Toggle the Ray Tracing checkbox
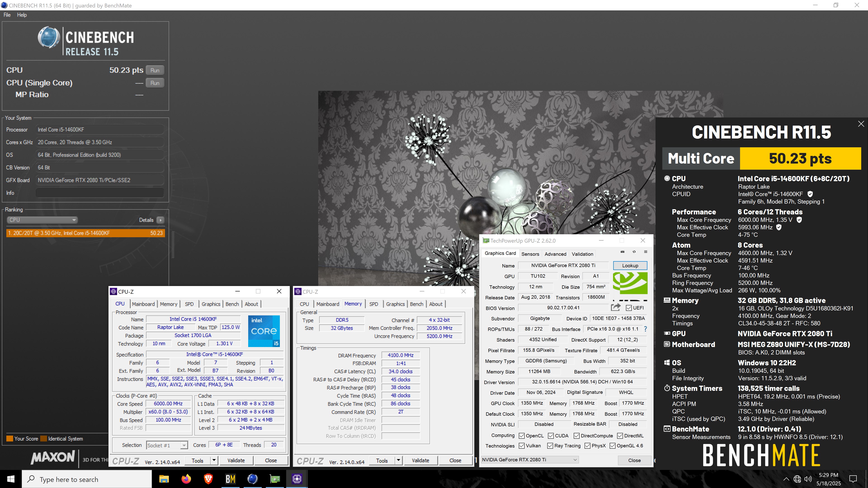868x488 pixels. click(x=550, y=446)
